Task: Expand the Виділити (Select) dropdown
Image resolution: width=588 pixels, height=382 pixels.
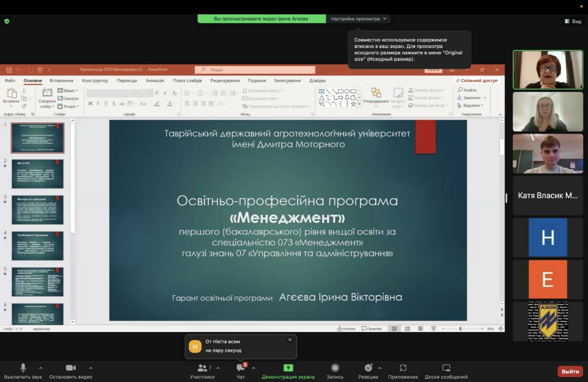Action: [482, 105]
